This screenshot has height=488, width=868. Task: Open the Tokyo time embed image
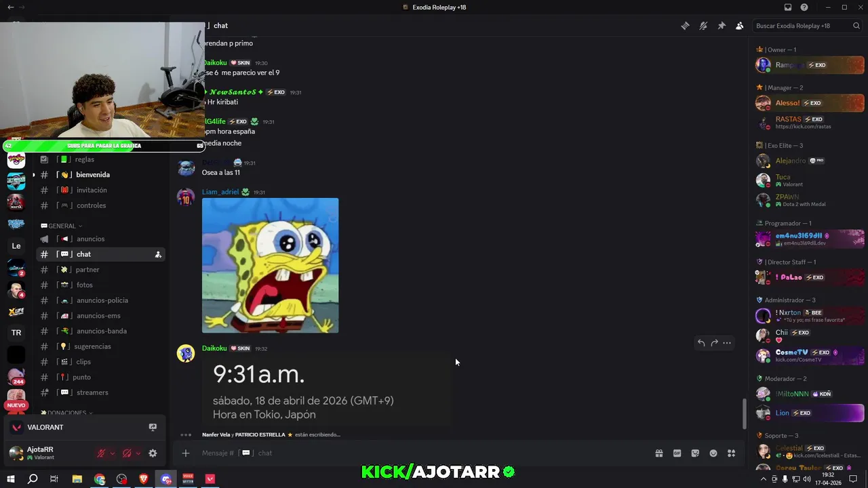[326, 390]
